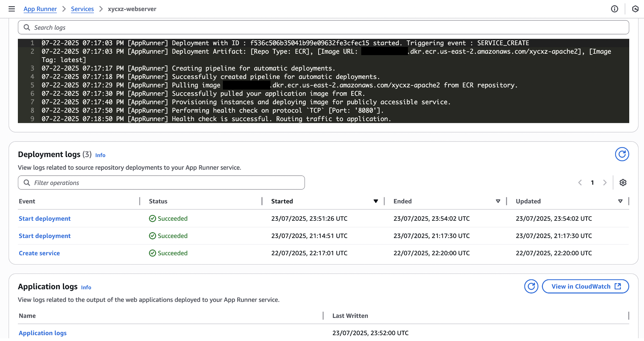The image size is (644, 341).
Task: Open the notifications history icon top right
Action: pyautogui.click(x=635, y=9)
